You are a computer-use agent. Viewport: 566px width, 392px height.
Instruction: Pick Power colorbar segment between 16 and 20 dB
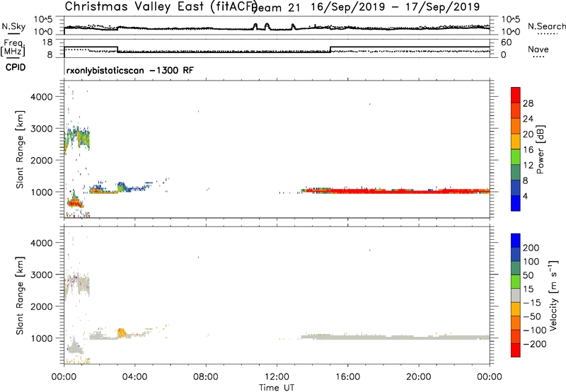516,142
